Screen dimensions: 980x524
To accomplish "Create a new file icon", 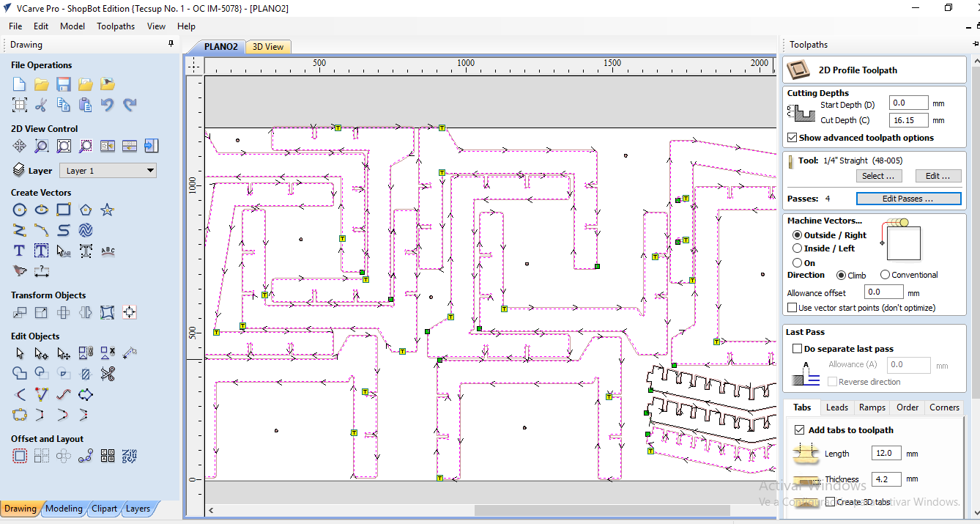I will [20, 84].
